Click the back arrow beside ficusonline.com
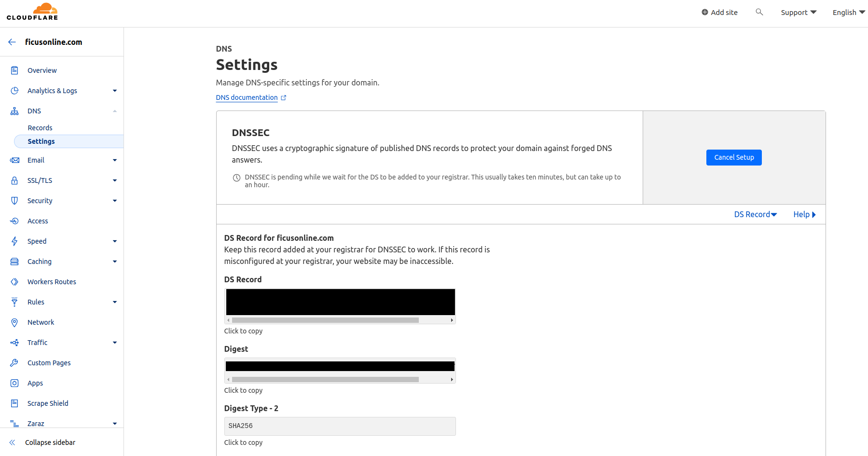Image resolution: width=868 pixels, height=456 pixels. pyautogui.click(x=12, y=42)
